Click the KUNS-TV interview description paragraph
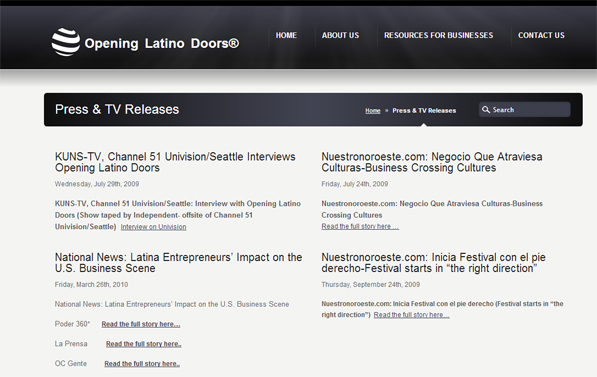The height and width of the screenshot is (377, 597). [178, 215]
